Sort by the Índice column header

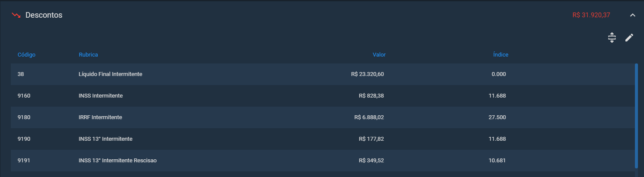click(501, 55)
